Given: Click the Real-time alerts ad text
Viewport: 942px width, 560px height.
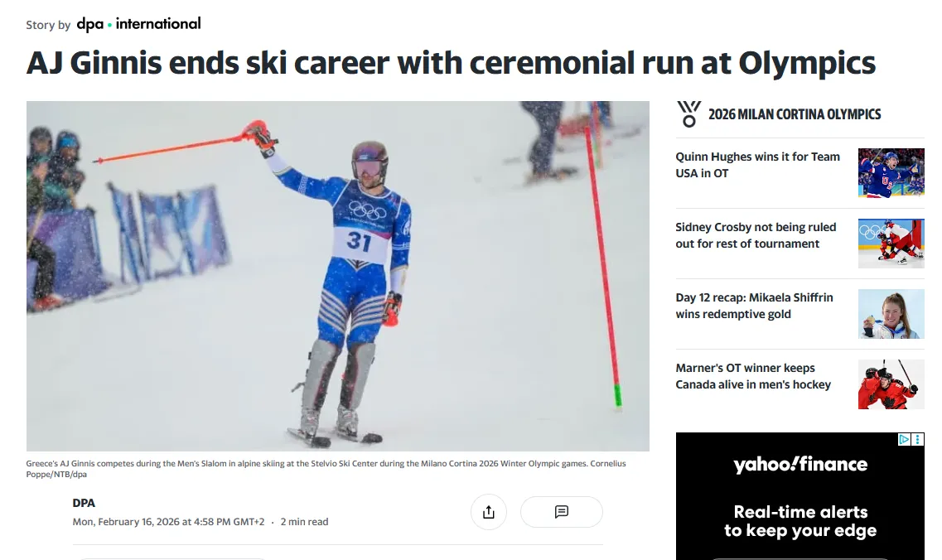Looking at the screenshot, I should click(x=799, y=521).
